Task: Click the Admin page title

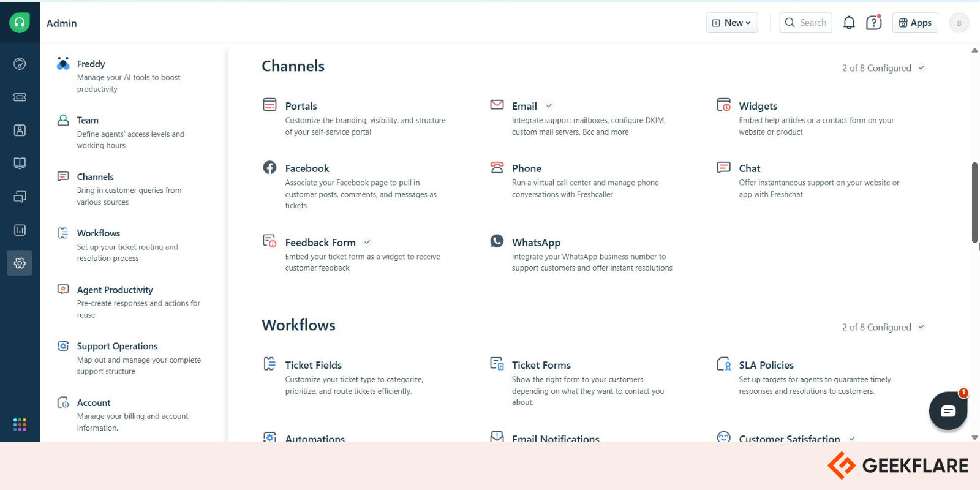Action: click(x=62, y=23)
